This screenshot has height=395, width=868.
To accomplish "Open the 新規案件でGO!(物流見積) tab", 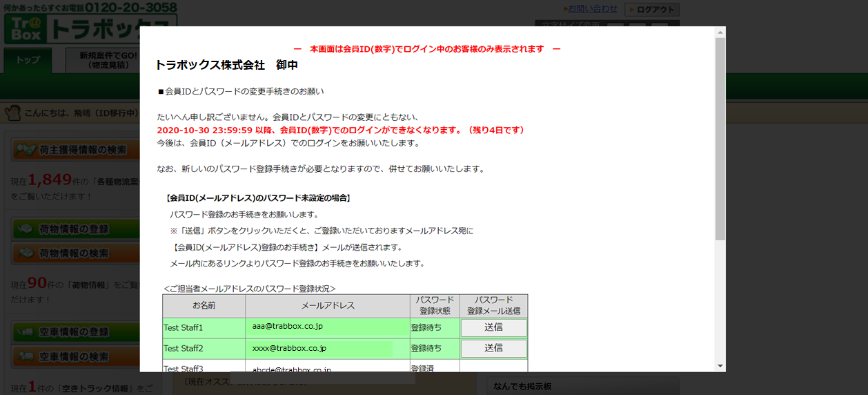I will point(103,60).
